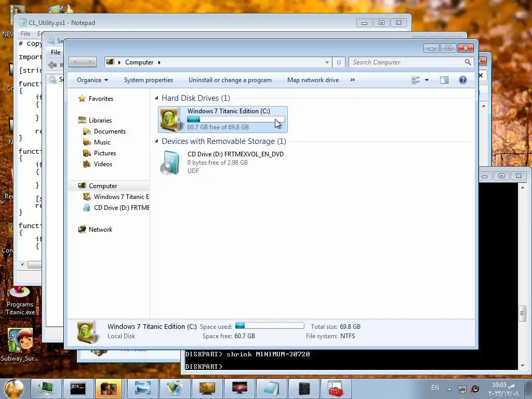This screenshot has height=399, width=532.
Task: Open the views dropdown arrow
Action: 427,80
